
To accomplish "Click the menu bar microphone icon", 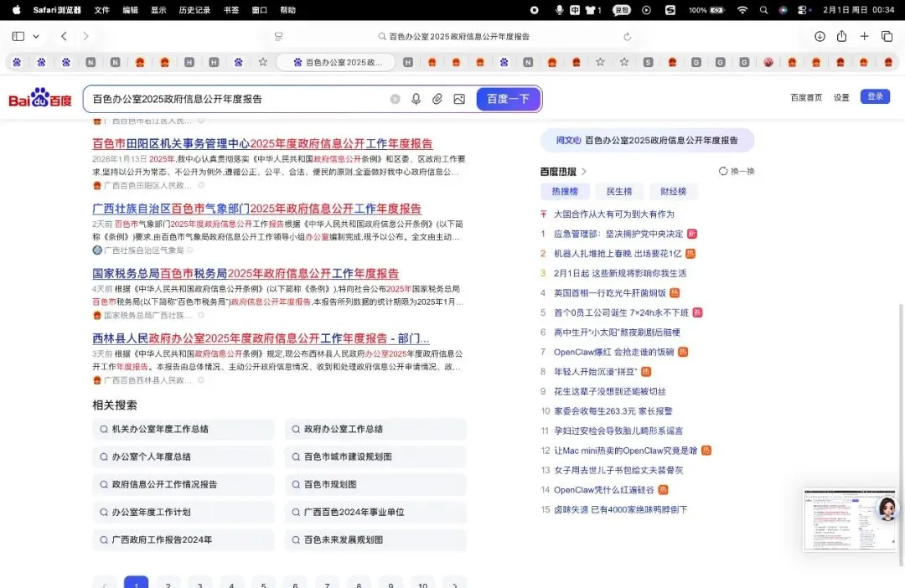I will click(559, 10).
